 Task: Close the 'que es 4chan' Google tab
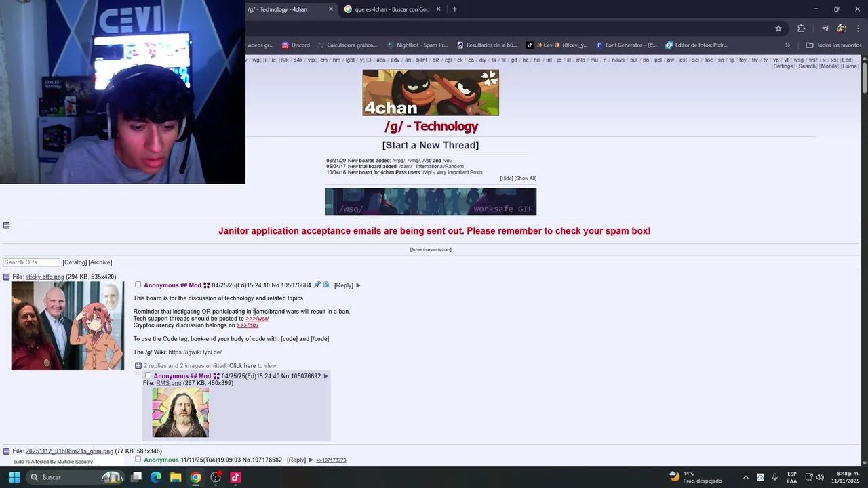[438, 9]
